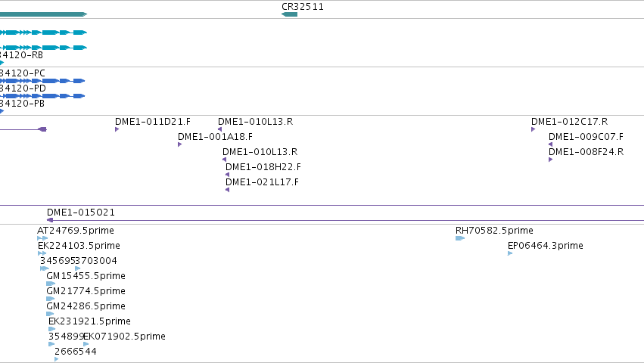The width and height of the screenshot is (644, 363).
Task: Click the EP06464.3prime EST label
Action: (546, 246)
